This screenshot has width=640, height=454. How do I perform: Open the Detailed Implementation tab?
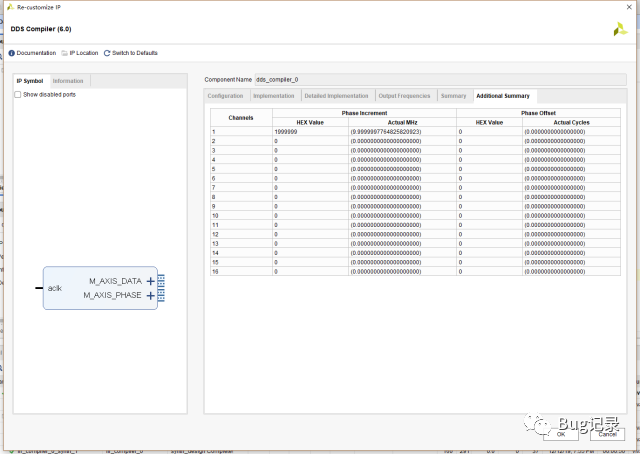point(336,96)
